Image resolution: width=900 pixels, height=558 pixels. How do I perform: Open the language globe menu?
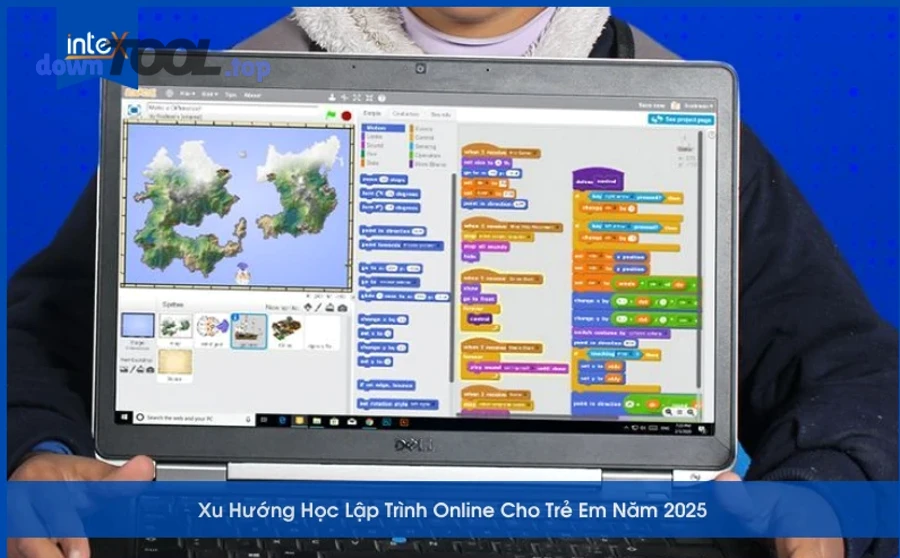[169, 94]
